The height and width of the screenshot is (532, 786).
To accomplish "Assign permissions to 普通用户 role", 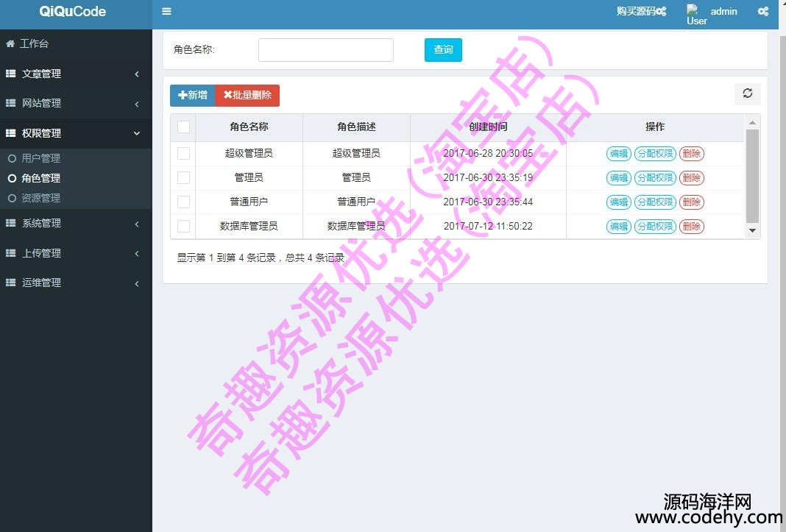I will click(x=655, y=202).
